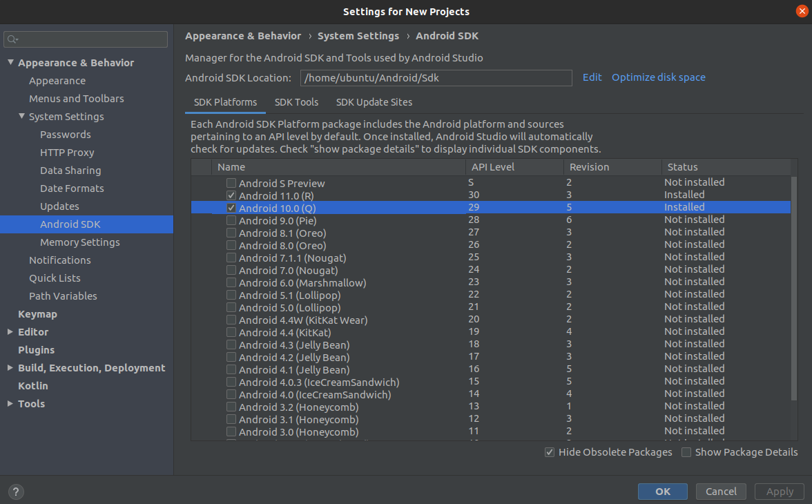Sort by the Name column header

point(338,167)
